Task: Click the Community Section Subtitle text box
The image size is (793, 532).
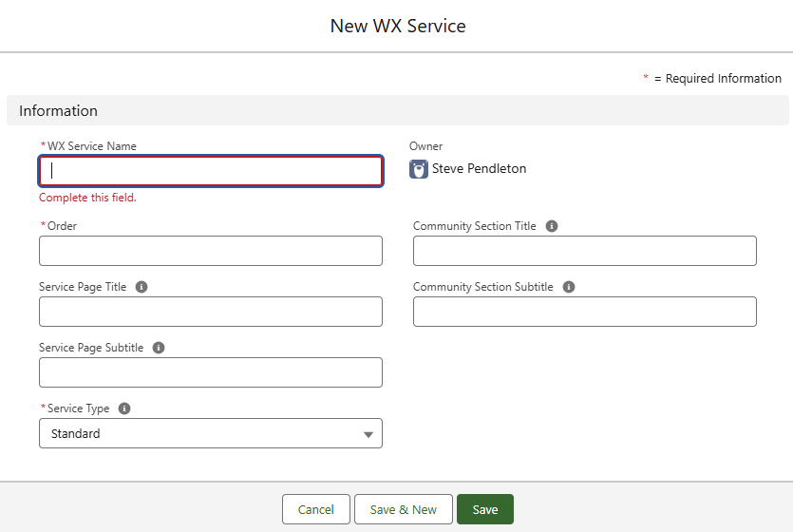Action: click(x=584, y=312)
